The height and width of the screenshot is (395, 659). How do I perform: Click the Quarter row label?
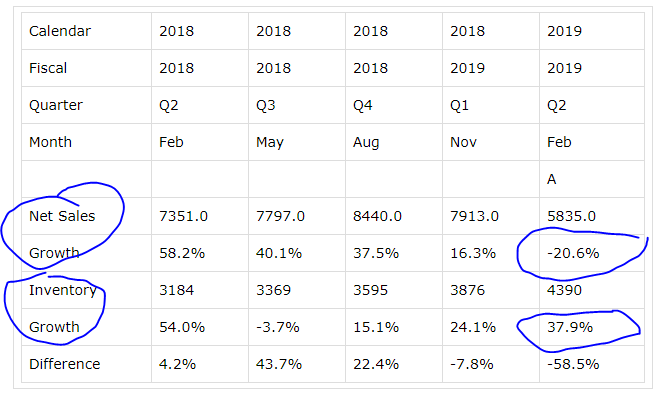tap(56, 105)
